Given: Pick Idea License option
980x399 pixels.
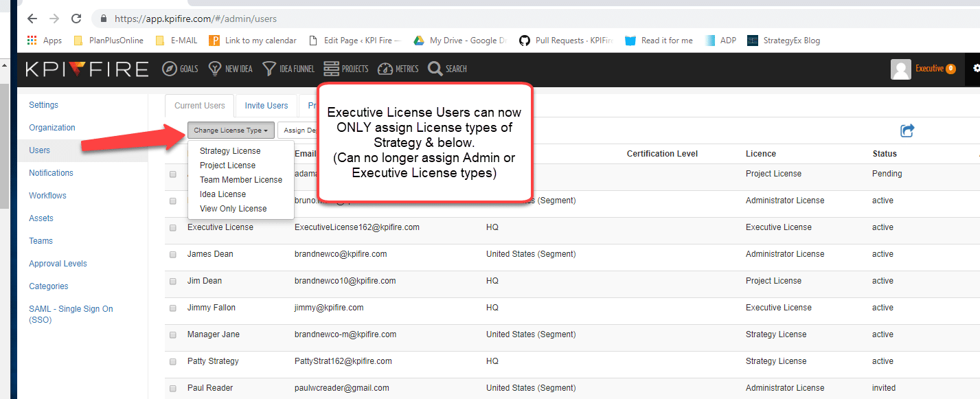Looking at the screenshot, I should [223, 194].
